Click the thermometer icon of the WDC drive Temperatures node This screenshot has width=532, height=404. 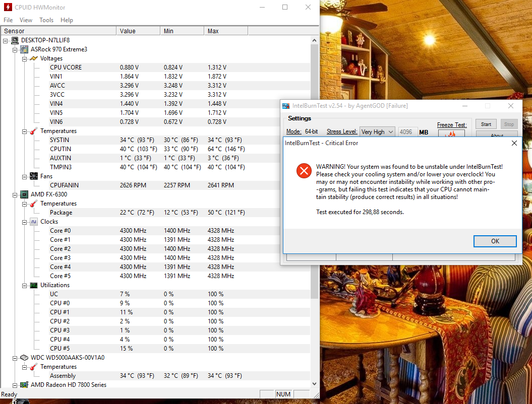(34, 367)
